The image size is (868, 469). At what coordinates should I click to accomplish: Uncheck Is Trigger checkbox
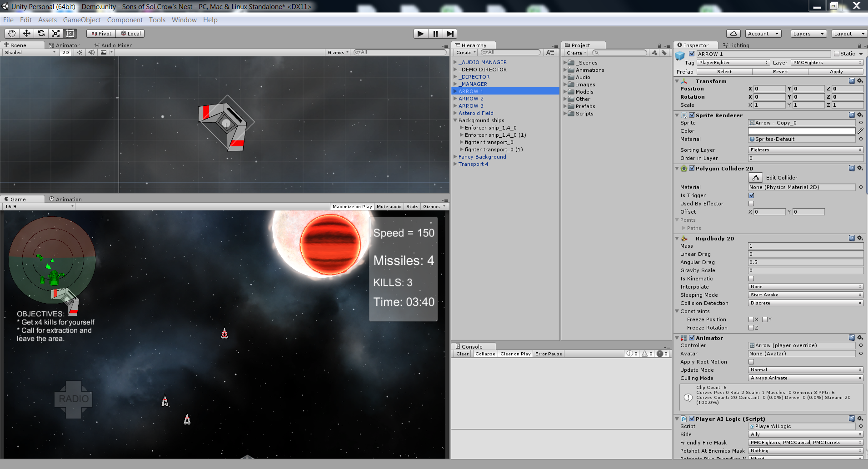tap(751, 195)
